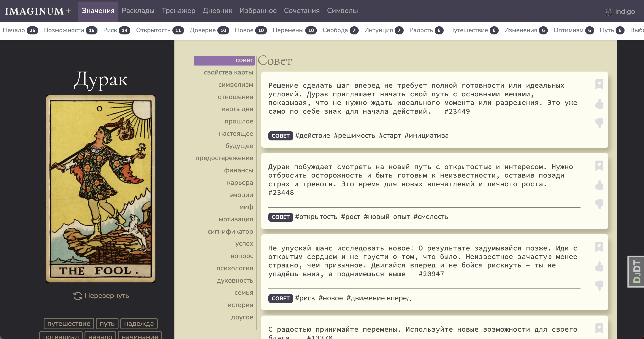The height and width of the screenshot is (339, 644).
Task: Select the предостережение category
Action: [x=224, y=158]
